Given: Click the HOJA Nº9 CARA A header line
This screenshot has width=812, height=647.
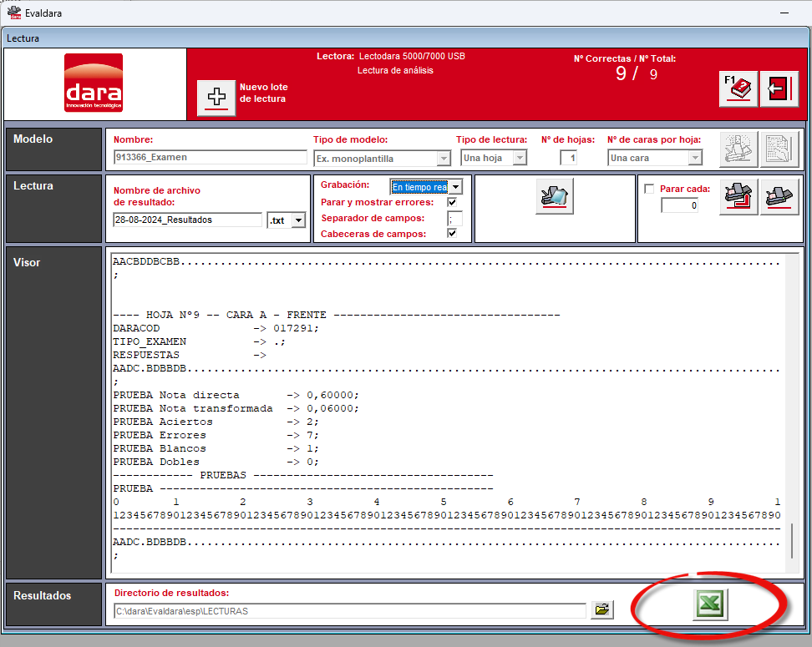Looking at the screenshot, I should point(336,315).
